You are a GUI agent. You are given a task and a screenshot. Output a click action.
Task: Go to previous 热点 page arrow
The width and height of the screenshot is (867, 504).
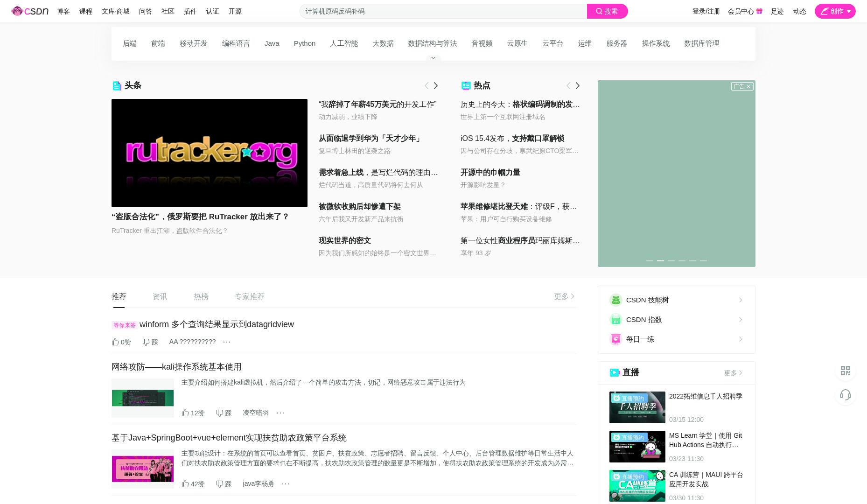click(568, 85)
